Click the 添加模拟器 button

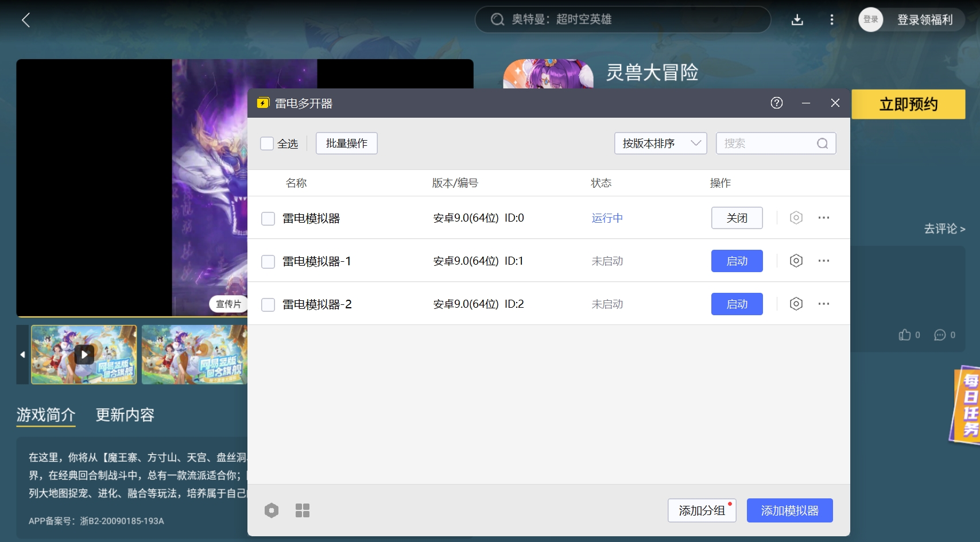[790, 510]
